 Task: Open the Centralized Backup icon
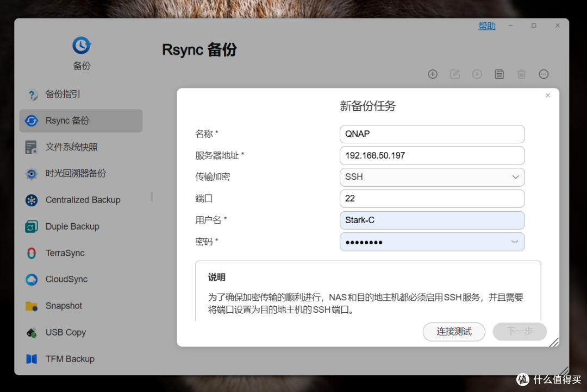pos(32,200)
